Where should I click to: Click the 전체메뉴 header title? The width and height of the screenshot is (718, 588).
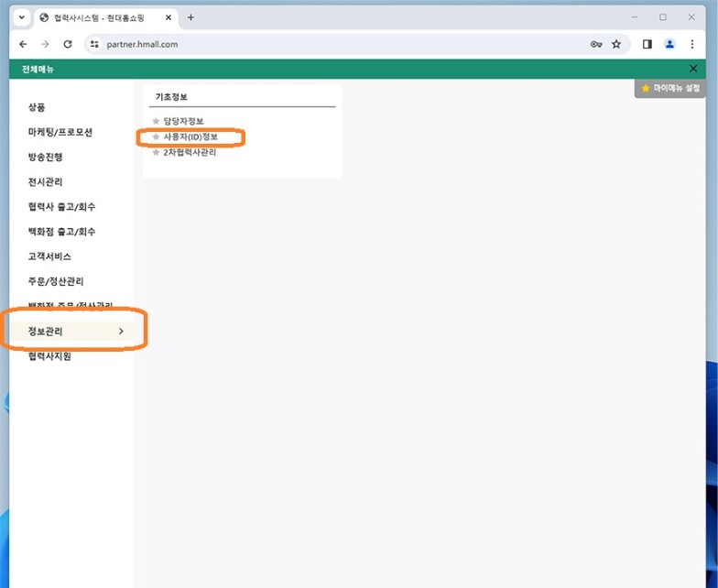tap(38, 70)
